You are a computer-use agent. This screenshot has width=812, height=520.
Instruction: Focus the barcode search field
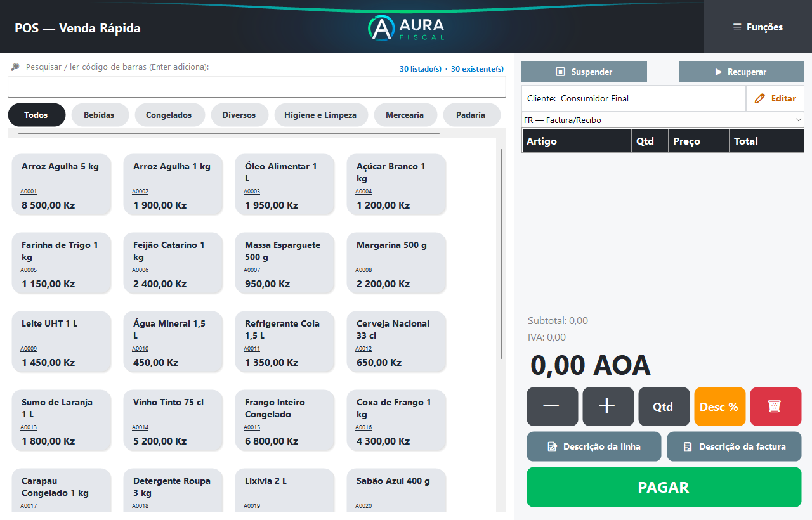pos(257,87)
